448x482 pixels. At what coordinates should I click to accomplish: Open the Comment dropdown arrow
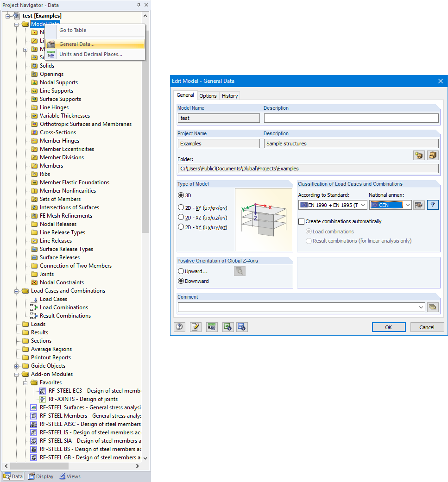421,307
